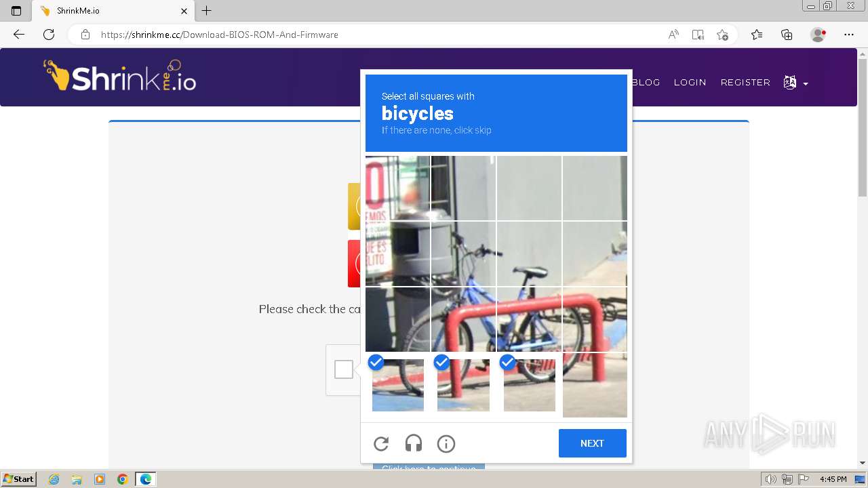Select unchecked bottom-row tile with pavement
868x488 pixels.
[x=595, y=385]
